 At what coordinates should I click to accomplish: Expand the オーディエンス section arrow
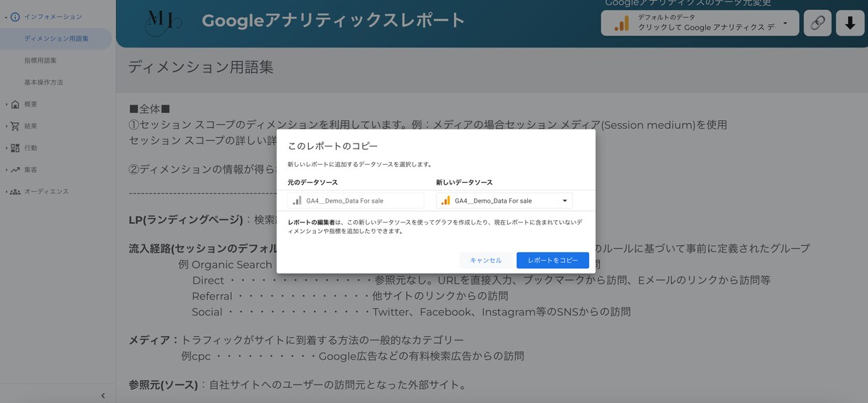click(6, 192)
